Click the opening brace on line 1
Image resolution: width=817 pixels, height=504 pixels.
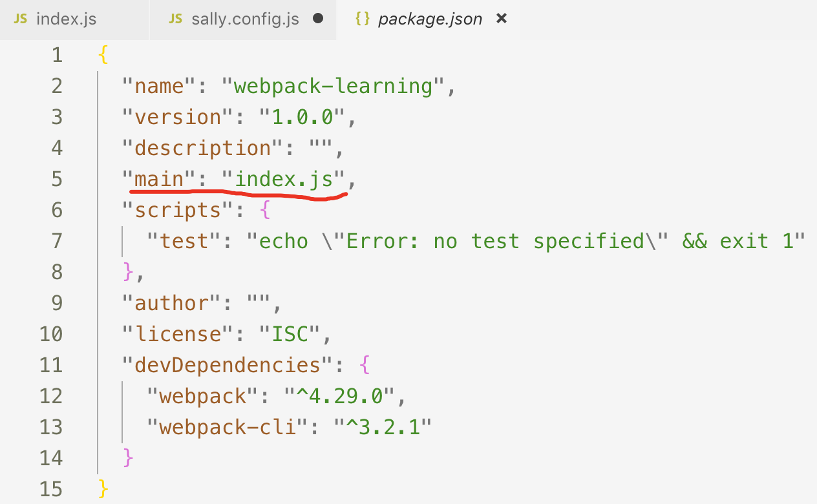[101, 55]
